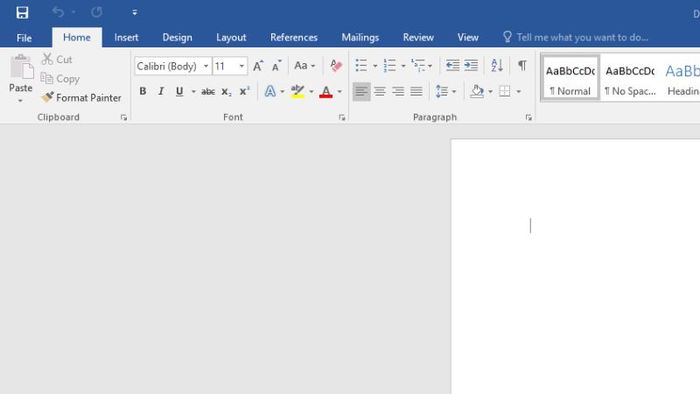
Task: Click Copy in Clipboard group
Action: tap(60, 79)
